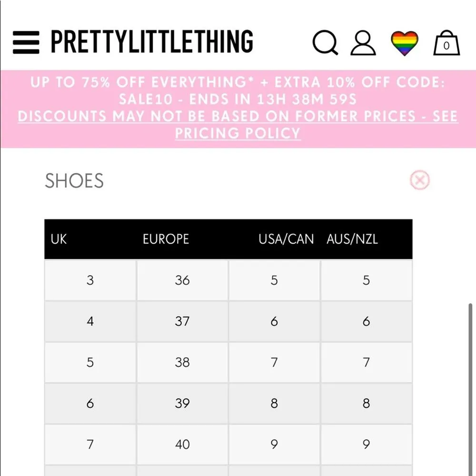476x476 pixels.
Task: Open the hamburger navigation menu
Action: tap(25, 43)
